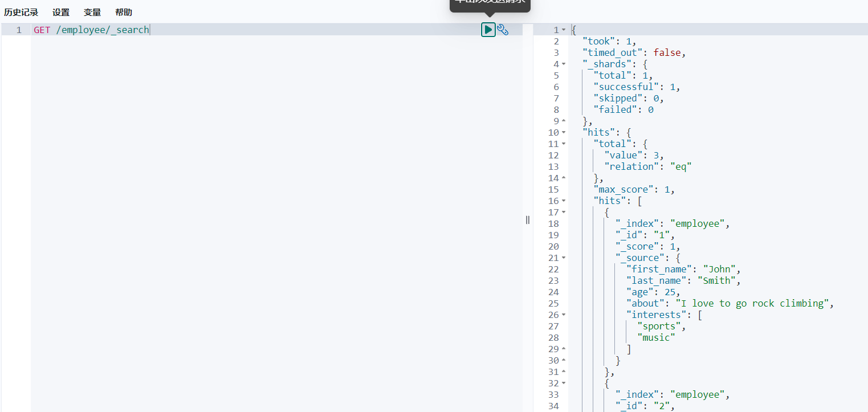Click the fold arrow at line 30
The width and height of the screenshot is (868, 412).
(564, 360)
